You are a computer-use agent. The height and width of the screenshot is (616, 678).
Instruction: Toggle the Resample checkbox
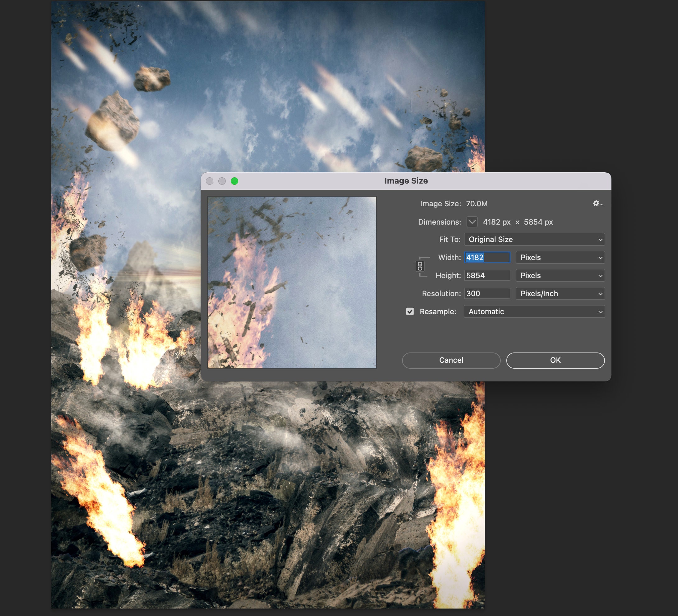(x=410, y=311)
